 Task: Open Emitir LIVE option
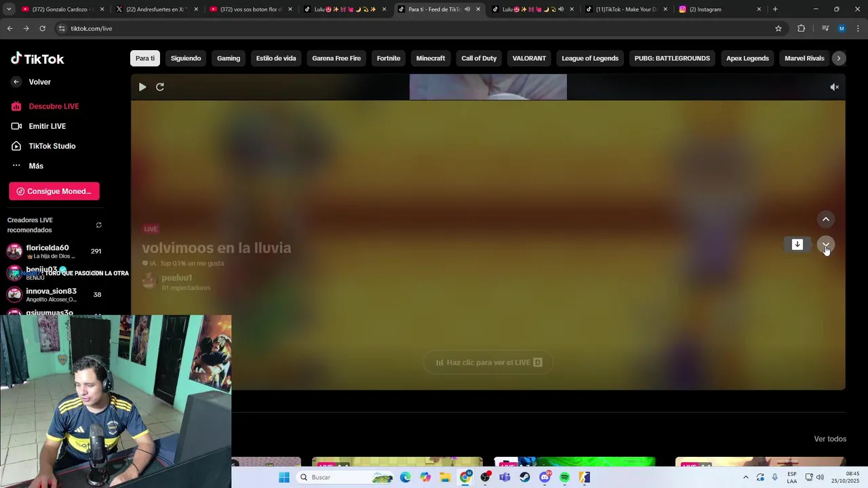(39, 126)
